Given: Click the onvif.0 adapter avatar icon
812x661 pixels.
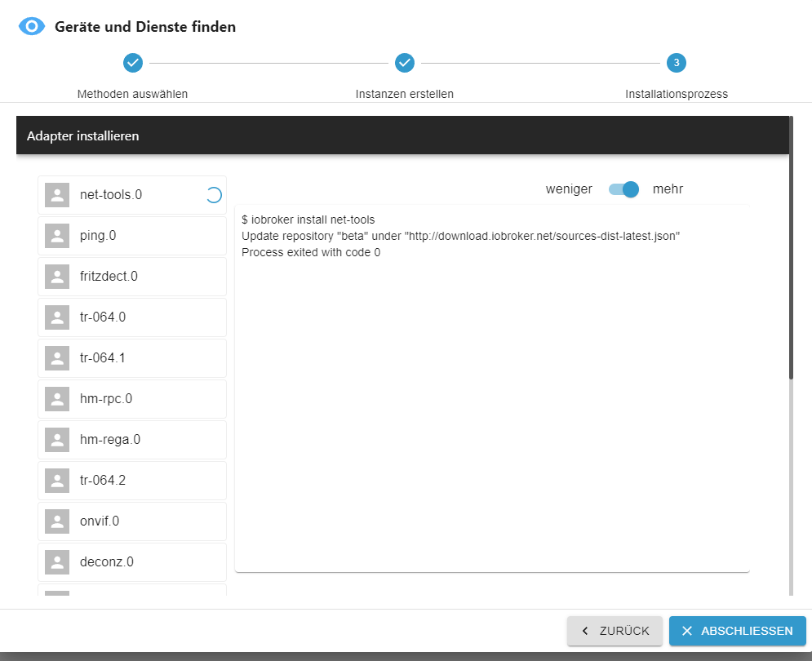Looking at the screenshot, I should [57, 521].
